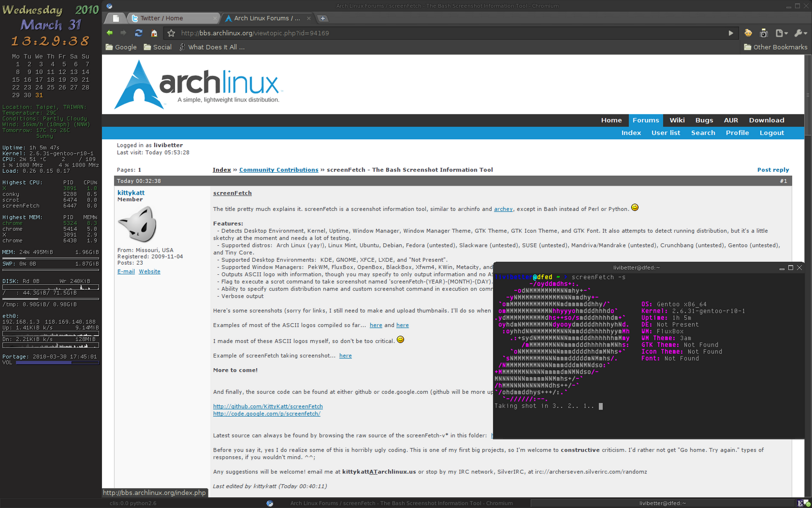812x508 pixels.
Task: Open the Bugs navigation item
Action: (x=704, y=120)
